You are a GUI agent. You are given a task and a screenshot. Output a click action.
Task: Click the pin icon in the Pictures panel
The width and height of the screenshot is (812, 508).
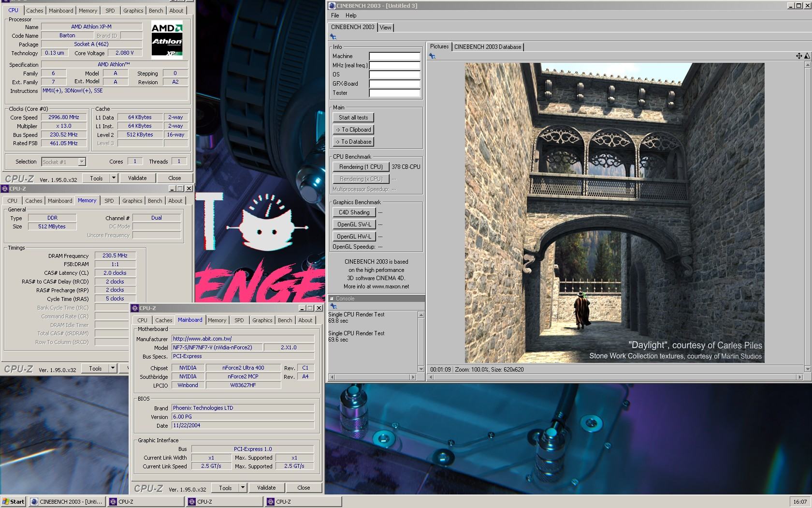click(432, 56)
